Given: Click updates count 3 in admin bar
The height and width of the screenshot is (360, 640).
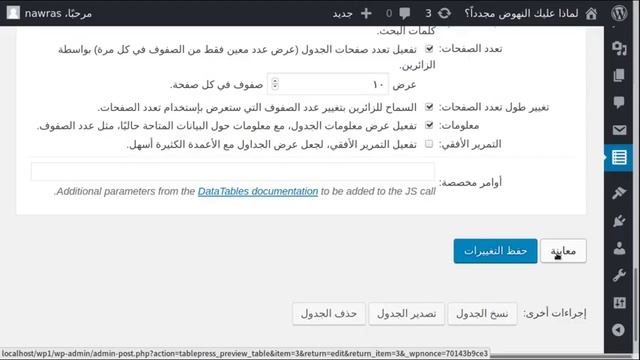Looking at the screenshot, I should [428, 13].
